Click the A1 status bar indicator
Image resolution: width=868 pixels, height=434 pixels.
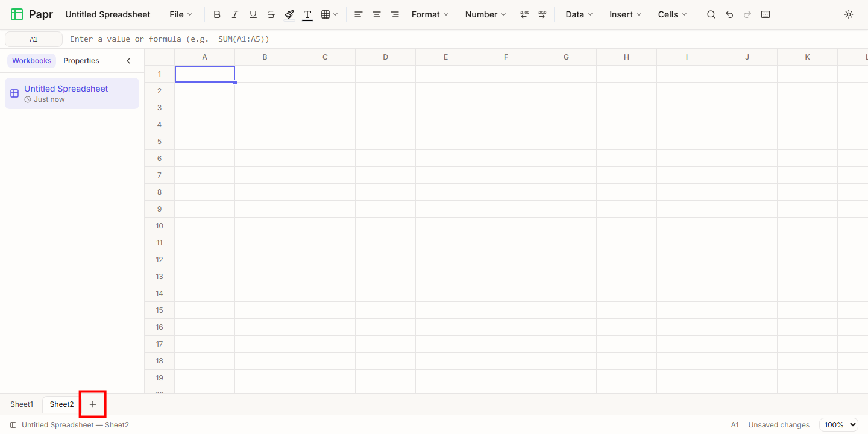tap(735, 425)
